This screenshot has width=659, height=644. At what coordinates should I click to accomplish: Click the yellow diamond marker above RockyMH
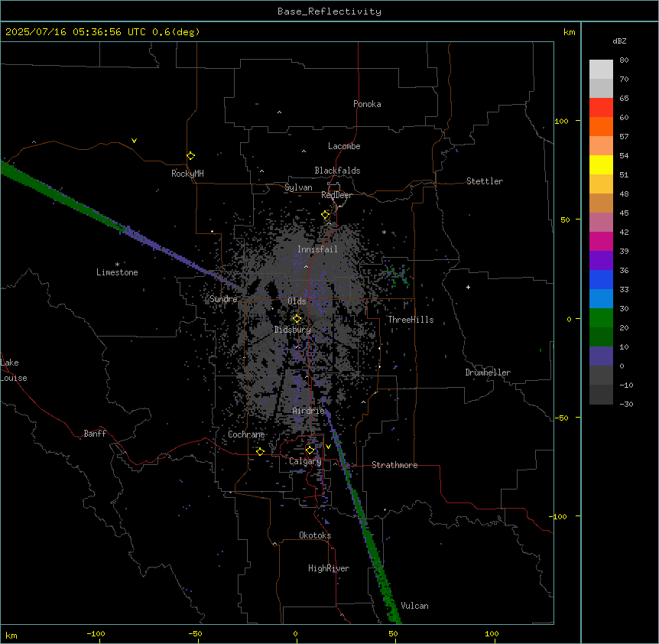tap(190, 155)
